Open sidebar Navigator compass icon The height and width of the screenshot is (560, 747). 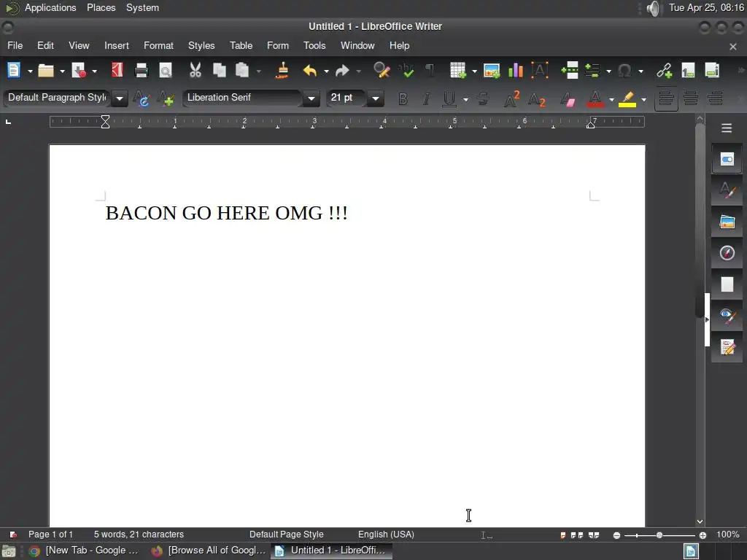727,252
